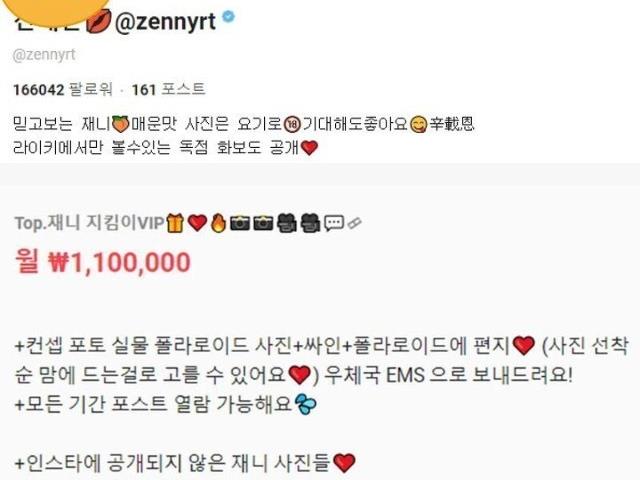
Task: Click the gift box emoji icon
Action: 175,223
